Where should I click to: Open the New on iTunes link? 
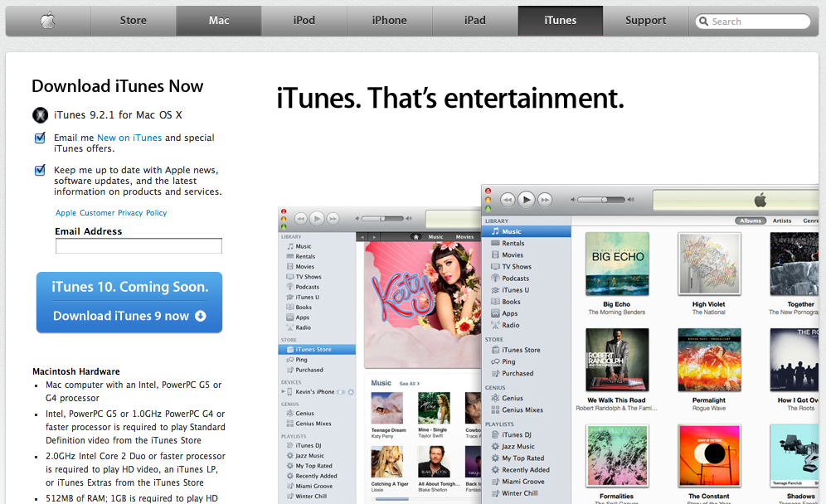(x=129, y=138)
